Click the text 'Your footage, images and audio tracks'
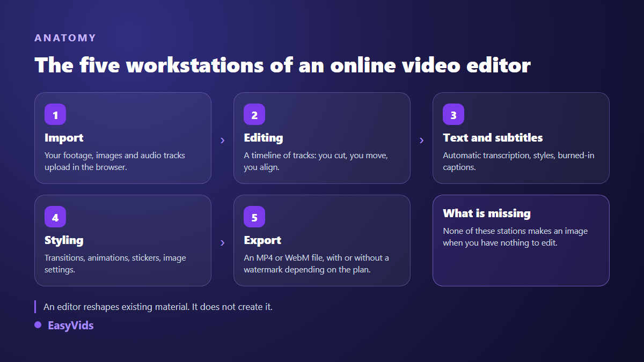Image resolution: width=644 pixels, height=362 pixels. pos(115,156)
